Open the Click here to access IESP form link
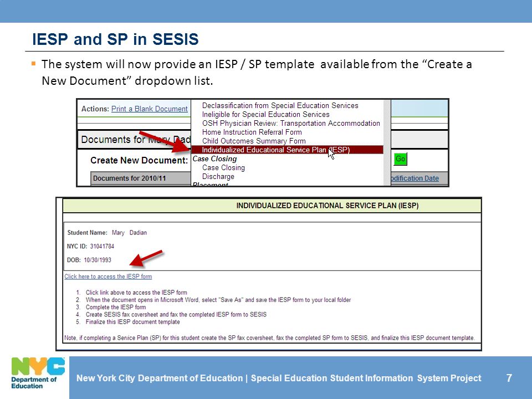The width and height of the screenshot is (532, 399). (x=108, y=277)
